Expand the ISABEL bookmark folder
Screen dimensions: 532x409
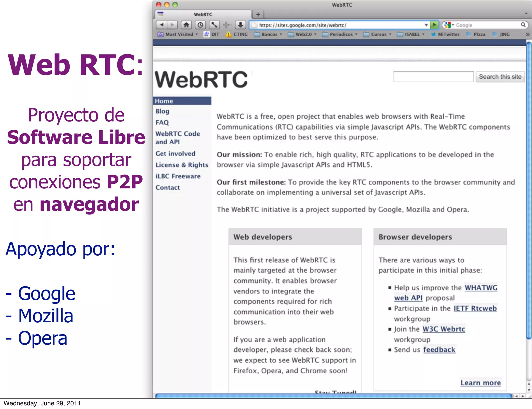coord(411,34)
